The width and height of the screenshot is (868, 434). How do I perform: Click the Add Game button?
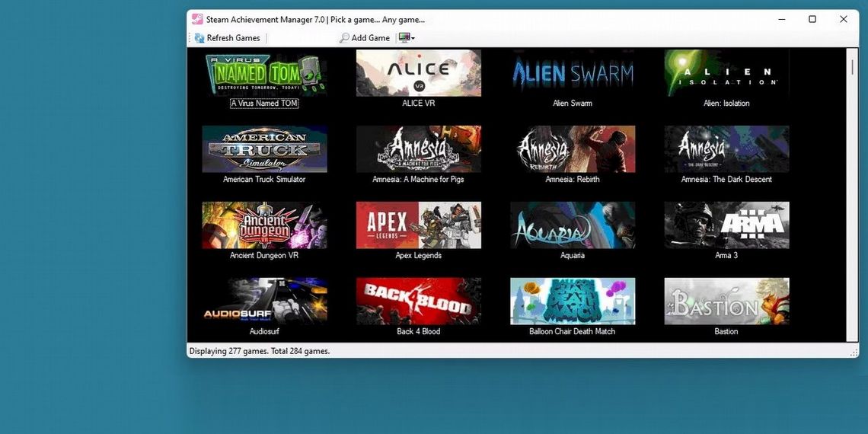coord(365,37)
